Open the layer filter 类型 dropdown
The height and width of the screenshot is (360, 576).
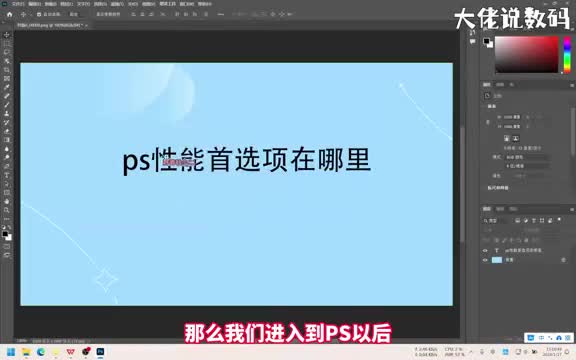point(496,221)
